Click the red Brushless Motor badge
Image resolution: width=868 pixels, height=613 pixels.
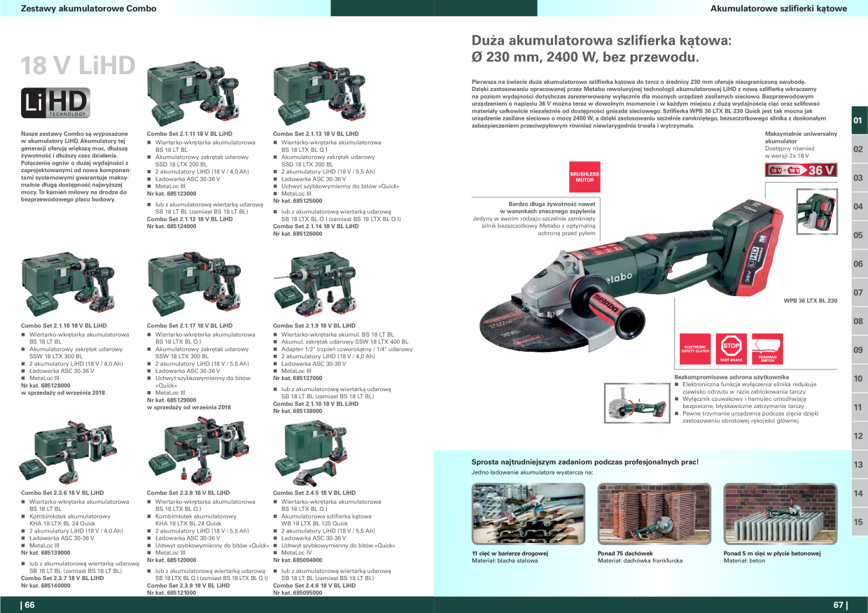[x=584, y=177]
